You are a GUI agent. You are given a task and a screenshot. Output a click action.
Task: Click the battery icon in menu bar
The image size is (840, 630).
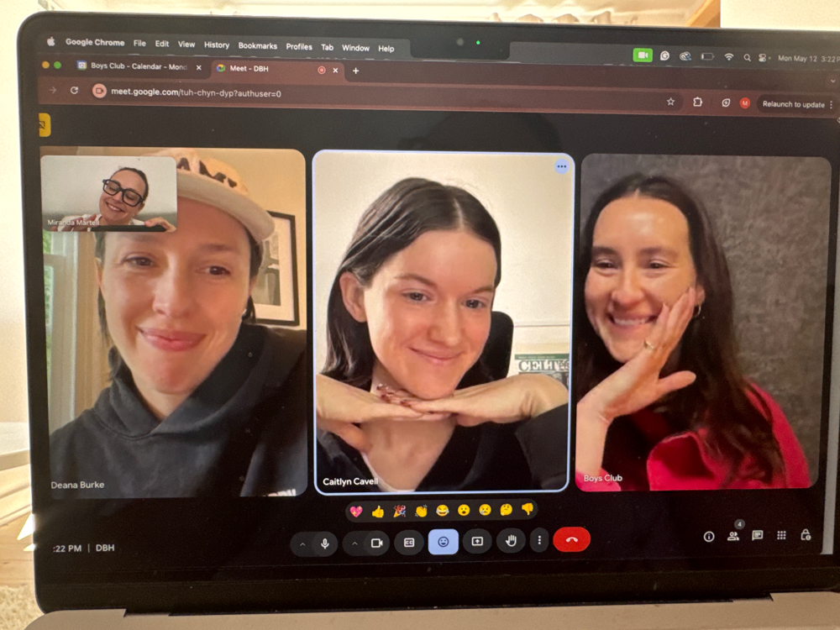707,56
